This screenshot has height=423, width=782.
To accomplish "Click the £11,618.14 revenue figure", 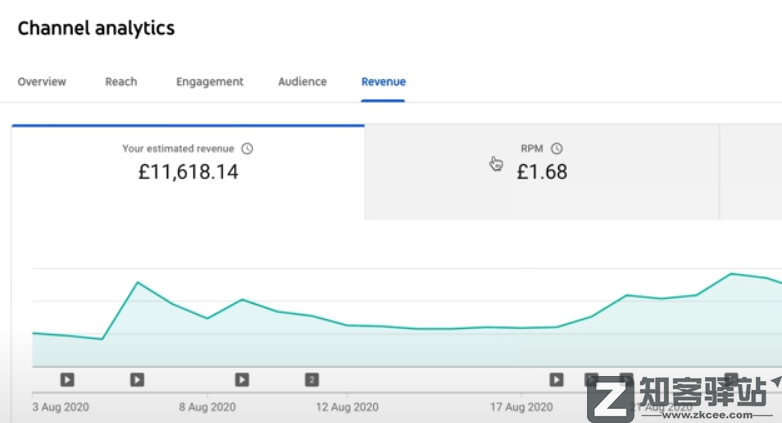I will [x=188, y=172].
